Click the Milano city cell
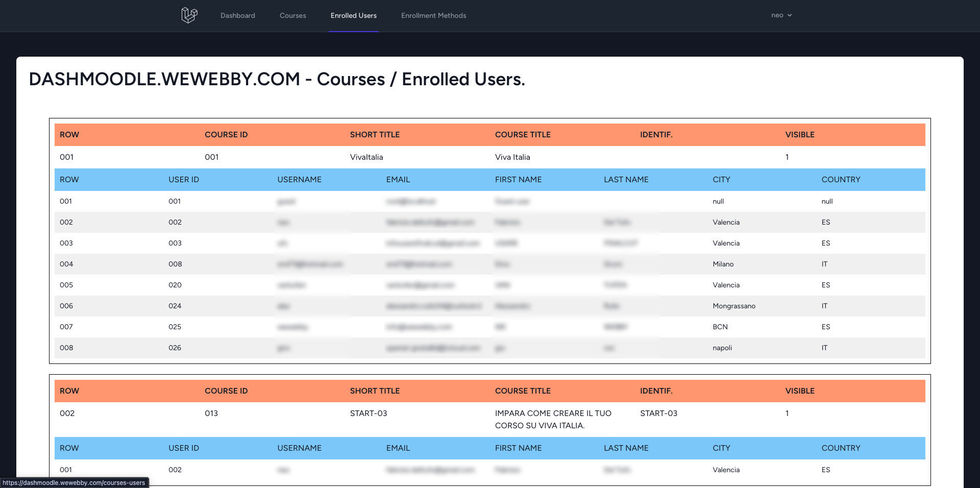The image size is (980, 488). tap(723, 264)
